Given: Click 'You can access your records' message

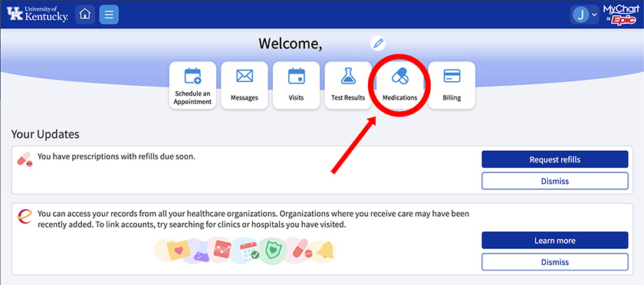Looking at the screenshot, I should coord(254,219).
